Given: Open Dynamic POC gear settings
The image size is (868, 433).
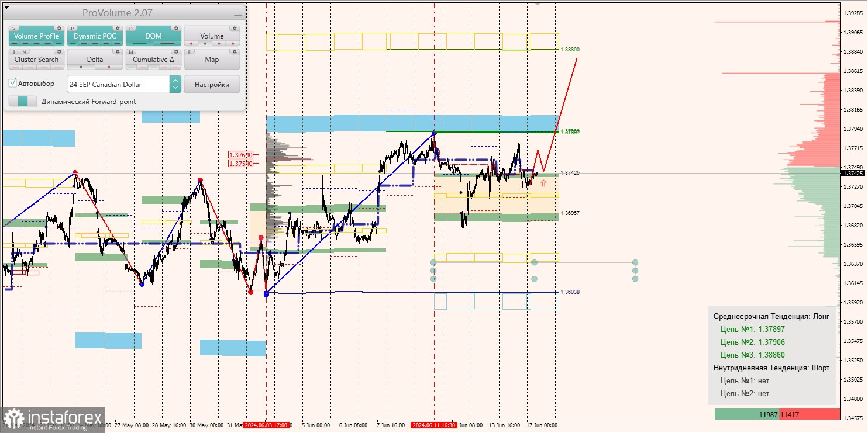Looking at the screenshot, I should click(118, 28).
